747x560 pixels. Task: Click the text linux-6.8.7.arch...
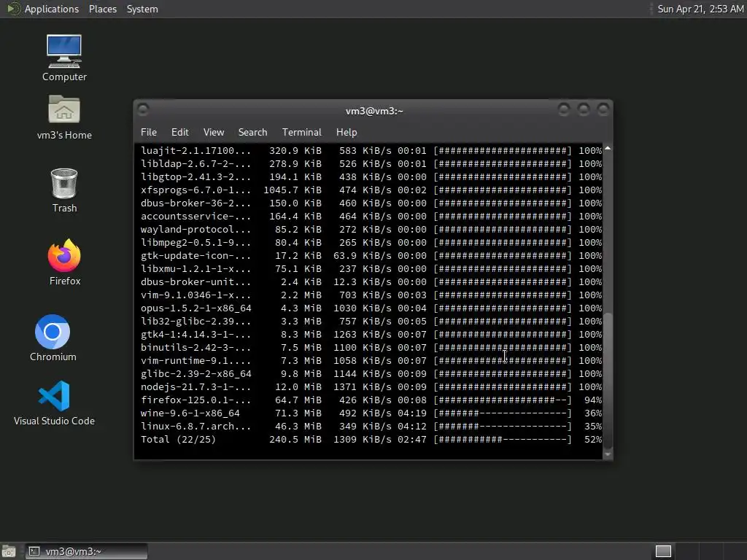pos(196,426)
